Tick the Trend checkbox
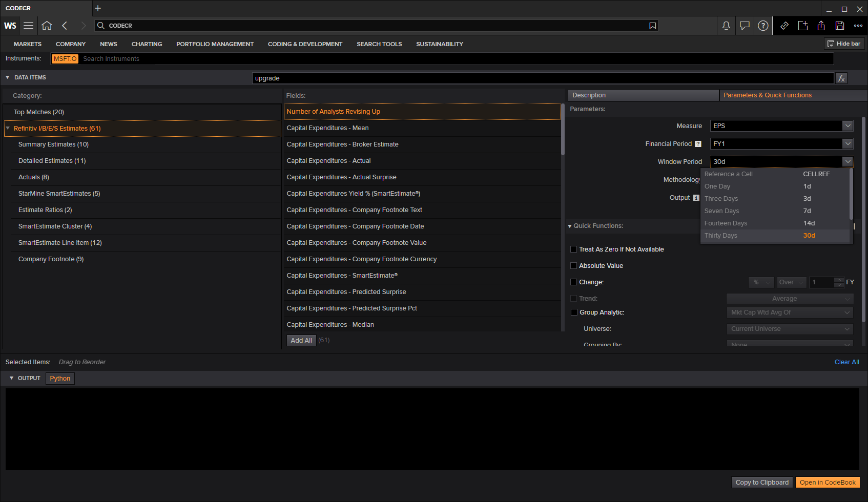The height and width of the screenshot is (502, 868). [574, 299]
